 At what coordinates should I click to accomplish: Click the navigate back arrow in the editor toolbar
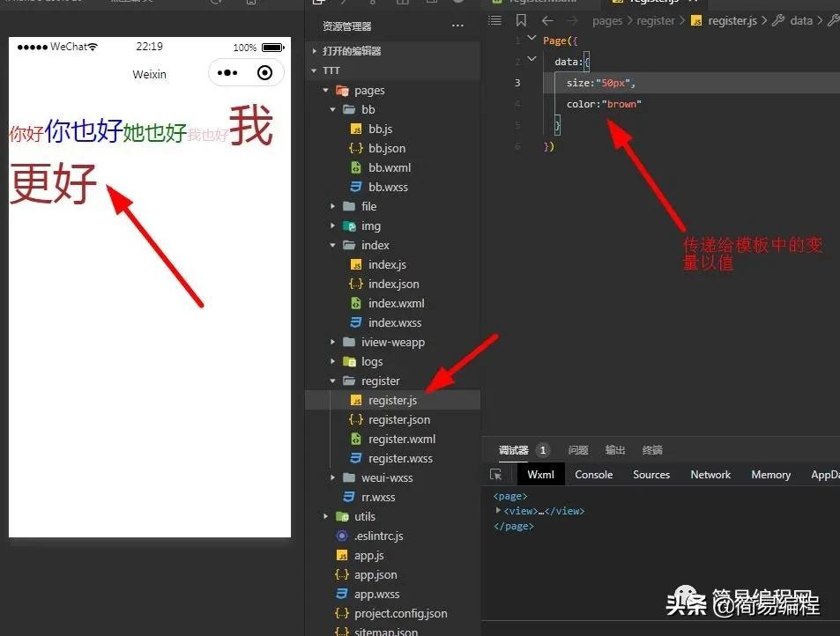pos(546,20)
